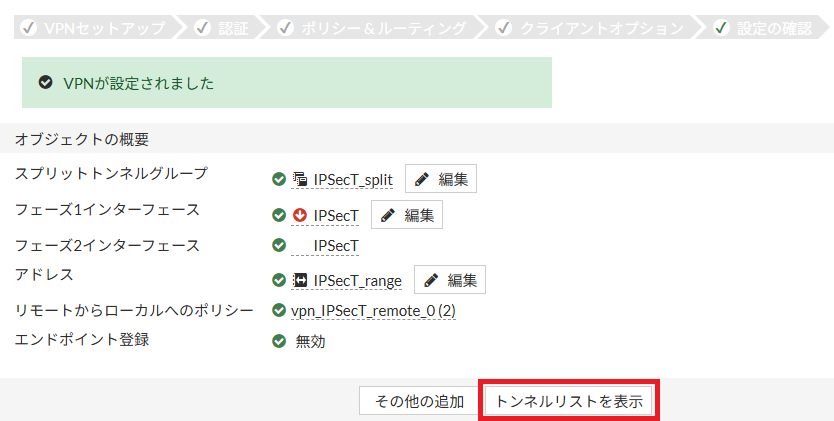The width and height of the screenshot is (834, 421).
Task: Click the checkmark circle on VPNセットアップ step
Action: (29, 28)
